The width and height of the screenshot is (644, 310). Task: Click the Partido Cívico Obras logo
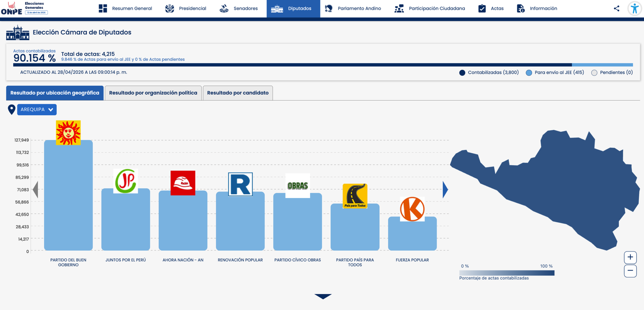(x=297, y=185)
